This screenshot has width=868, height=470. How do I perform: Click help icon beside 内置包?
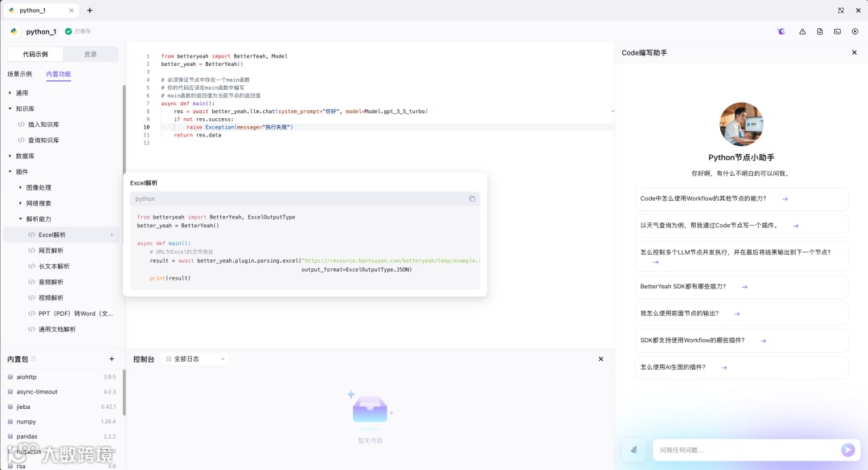33,359
